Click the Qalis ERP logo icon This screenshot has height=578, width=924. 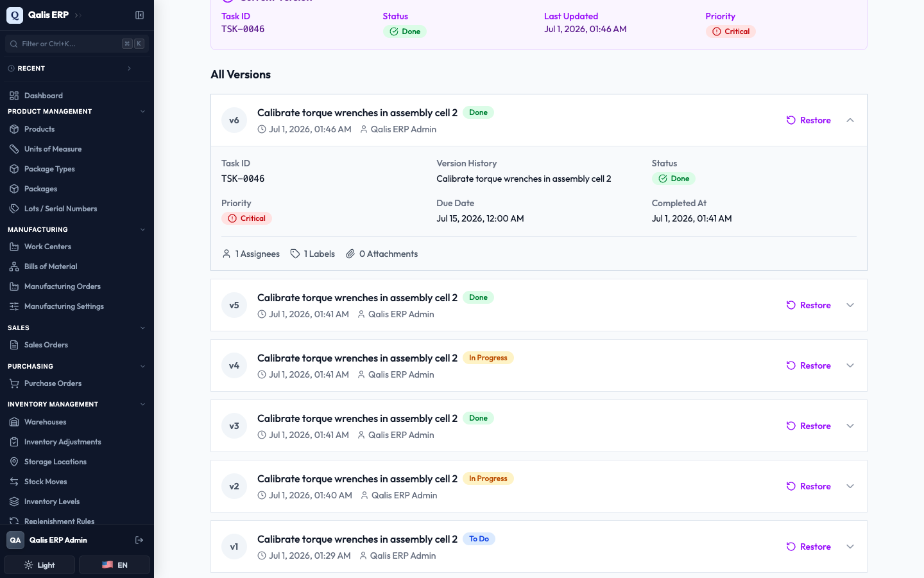[x=15, y=15]
